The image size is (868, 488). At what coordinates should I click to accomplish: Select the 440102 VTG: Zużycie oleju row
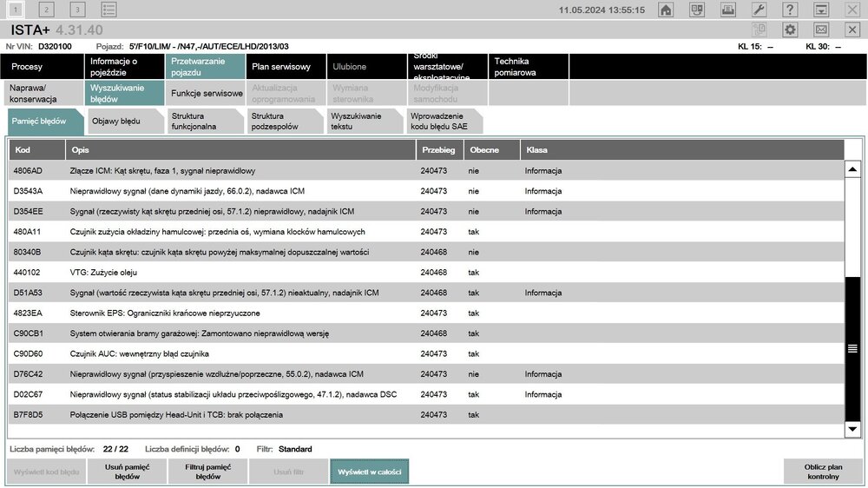(x=426, y=273)
